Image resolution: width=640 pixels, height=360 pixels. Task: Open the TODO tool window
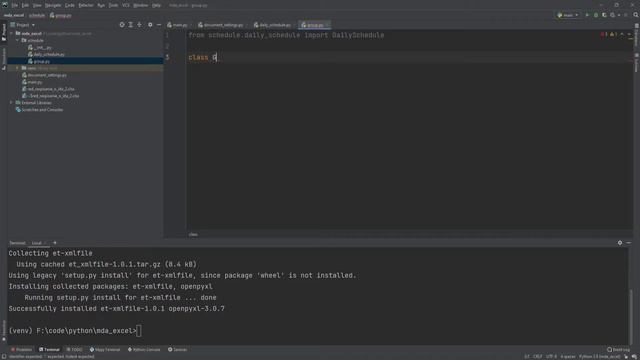click(74, 350)
